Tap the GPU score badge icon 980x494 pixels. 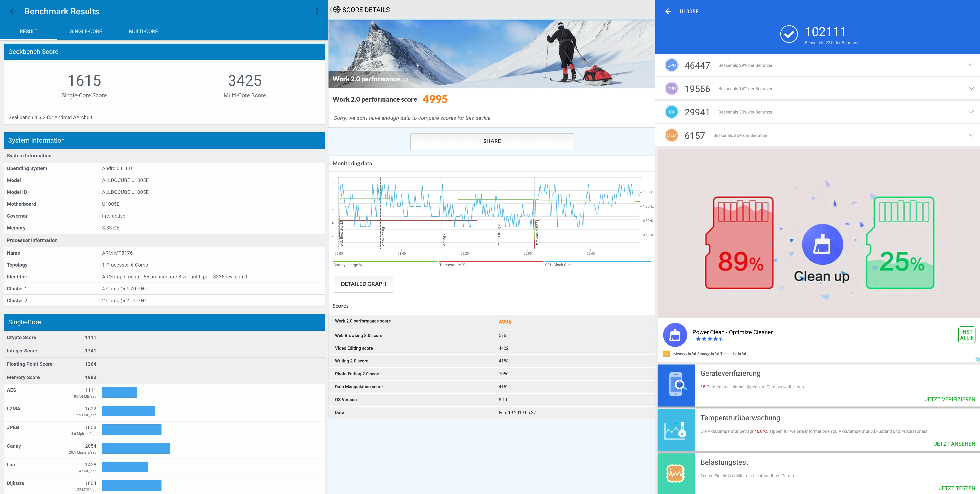[671, 89]
